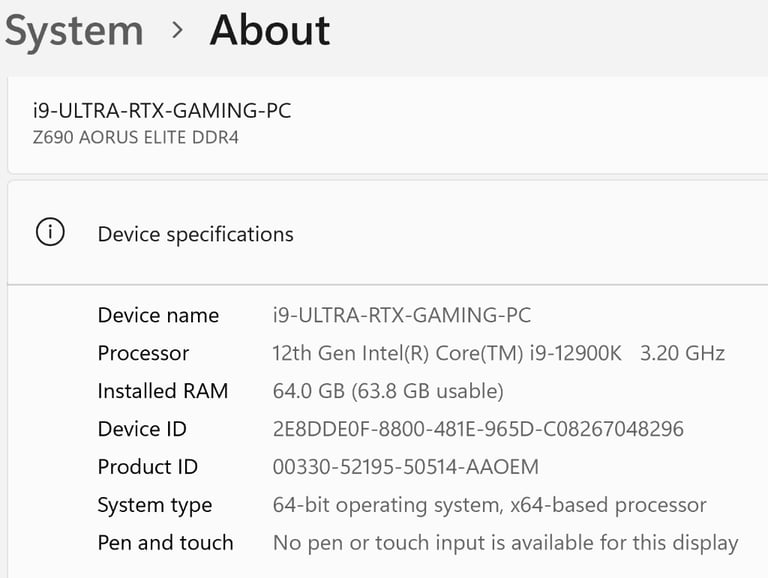
Task: Select the Product ID value ending AAOEM
Action: coord(406,467)
